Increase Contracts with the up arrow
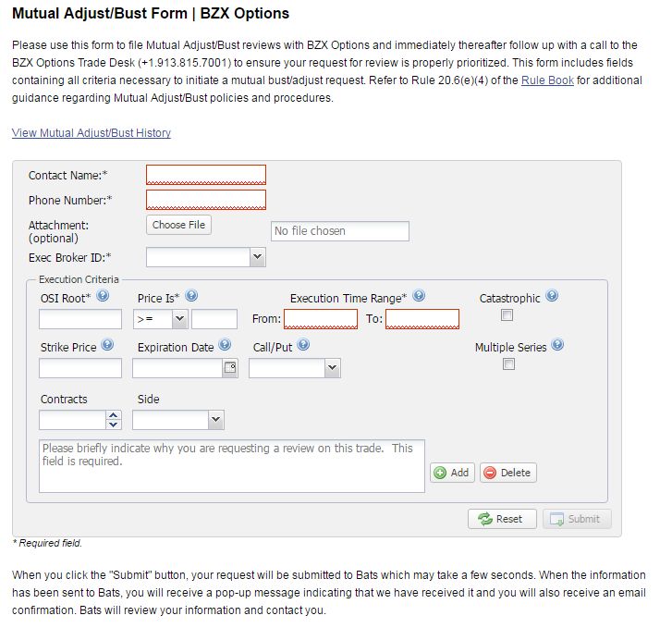Screen dimensions: 672x628 point(113,415)
